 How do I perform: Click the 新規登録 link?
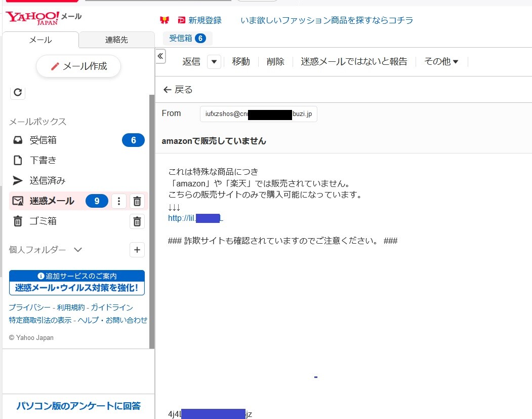pos(205,20)
